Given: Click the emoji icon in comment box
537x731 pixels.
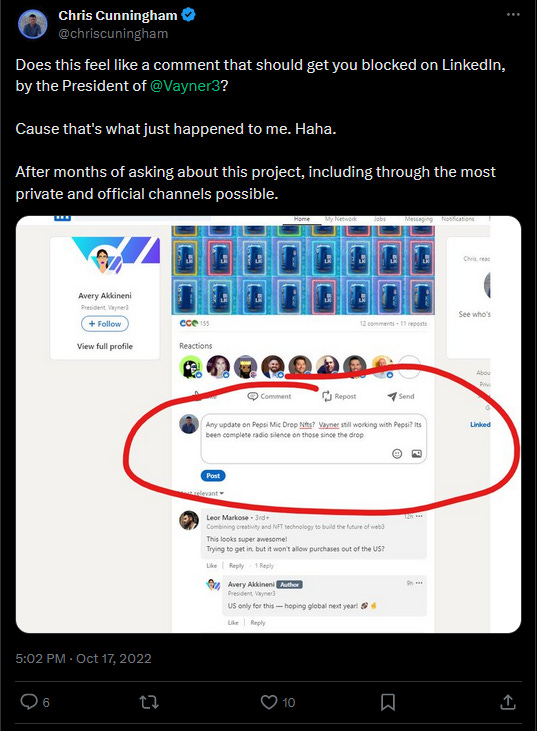Looking at the screenshot, I should [397, 454].
